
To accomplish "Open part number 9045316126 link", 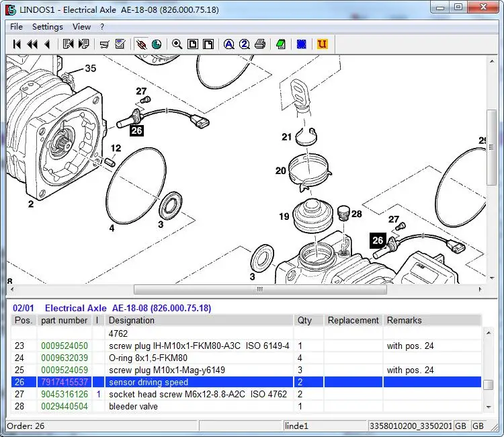I will point(65,394).
